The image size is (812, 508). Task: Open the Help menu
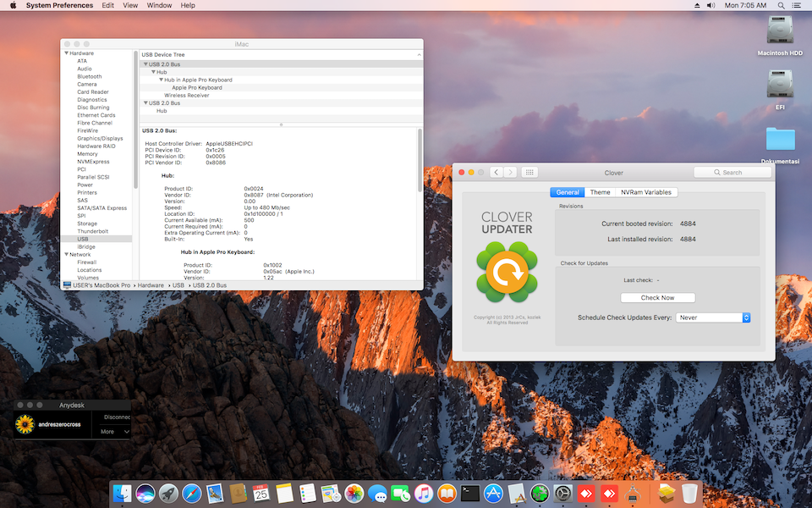pos(188,5)
